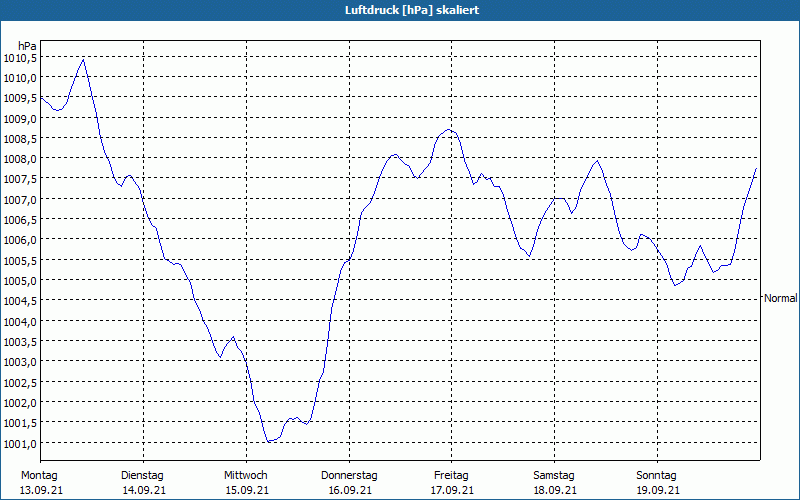Click the 'Normal' pressure marker label
Viewport: 800px width, 500px height.
click(780, 298)
